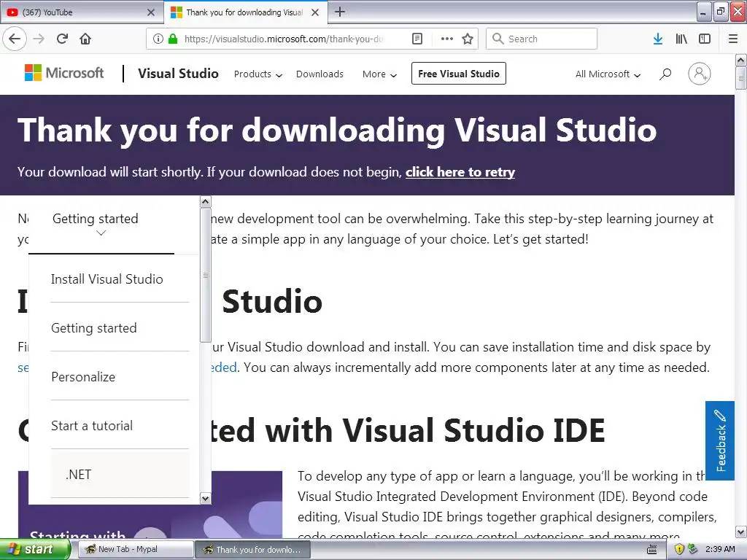Show site information icon in address bar
Screen dimensions: 747x560
tap(158, 39)
